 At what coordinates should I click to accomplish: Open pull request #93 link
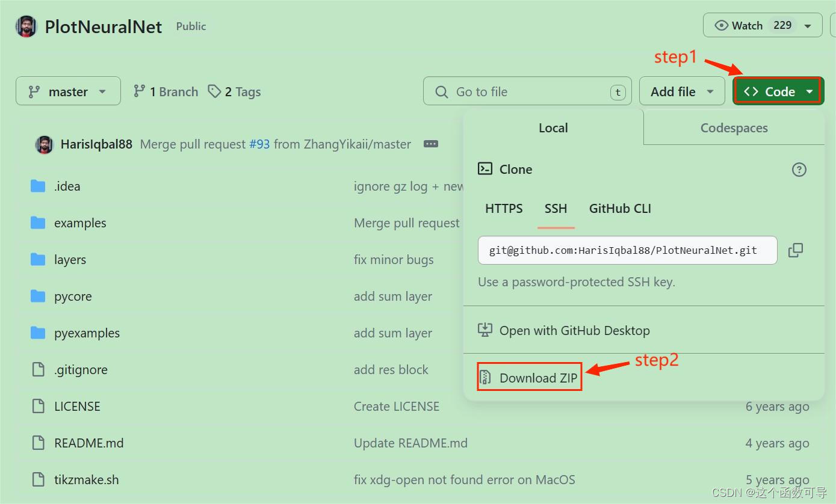(x=259, y=144)
